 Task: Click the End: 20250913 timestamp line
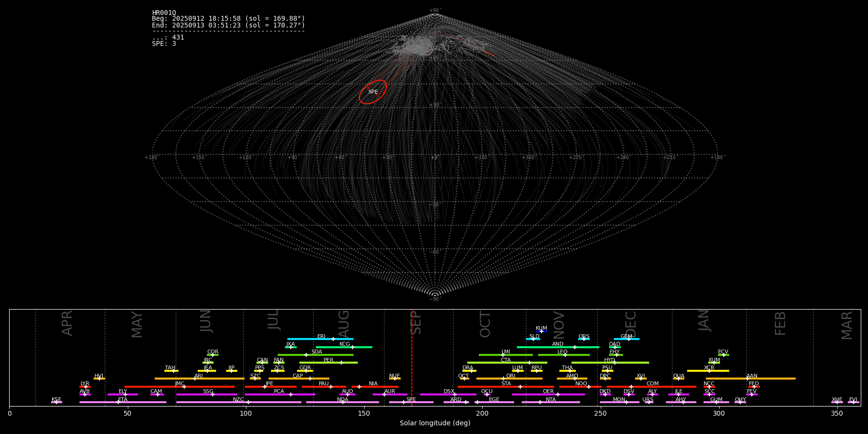(x=229, y=25)
